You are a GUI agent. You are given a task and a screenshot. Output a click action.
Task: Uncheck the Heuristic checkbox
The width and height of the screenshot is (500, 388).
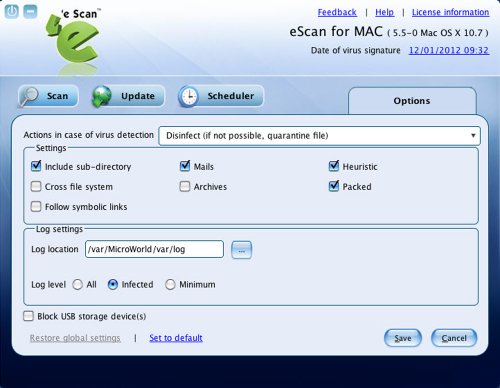coord(334,166)
